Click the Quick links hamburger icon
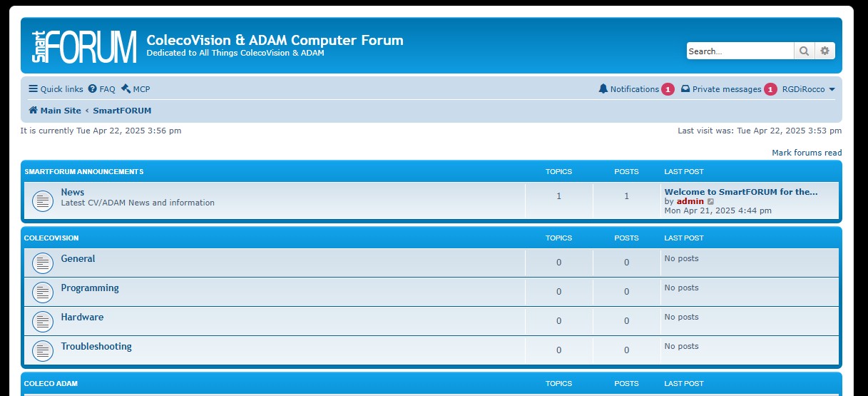This screenshot has width=868, height=396. 33,89
